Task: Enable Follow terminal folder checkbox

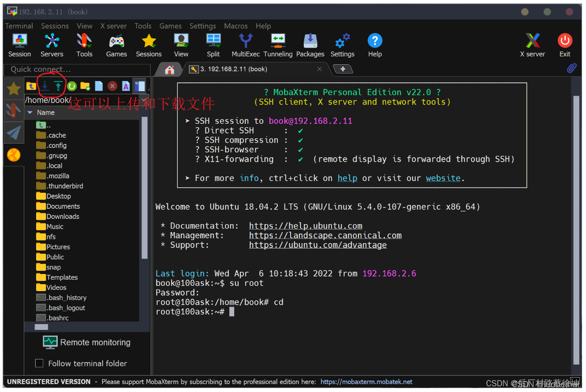Action: coord(39,363)
